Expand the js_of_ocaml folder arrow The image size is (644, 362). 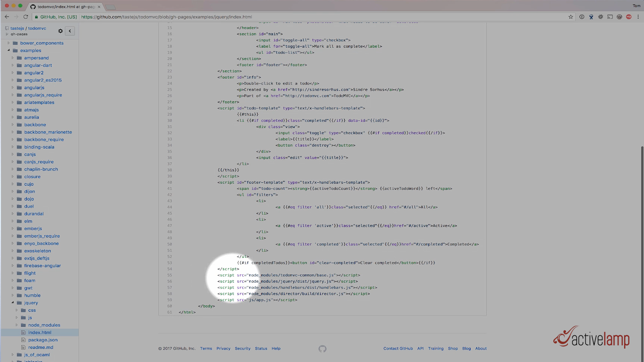click(x=13, y=355)
